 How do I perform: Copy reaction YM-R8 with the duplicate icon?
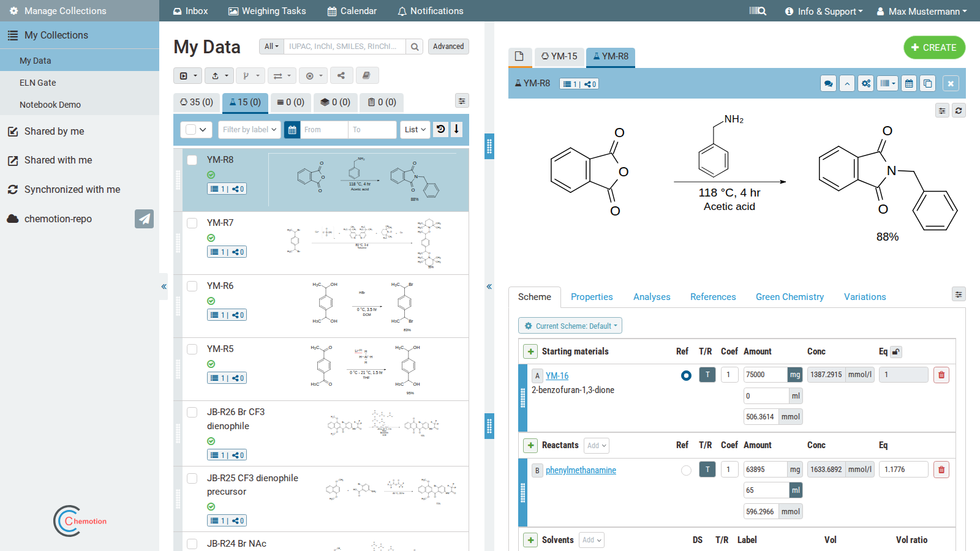928,84
